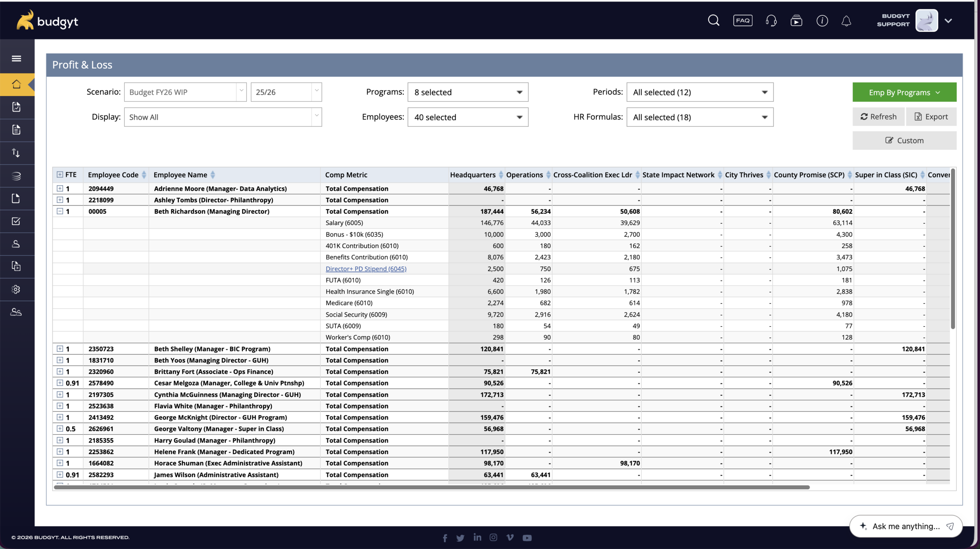Image resolution: width=980 pixels, height=549 pixels.
Task: Click the hamburger menu icon in sidebar
Action: pos(16,59)
